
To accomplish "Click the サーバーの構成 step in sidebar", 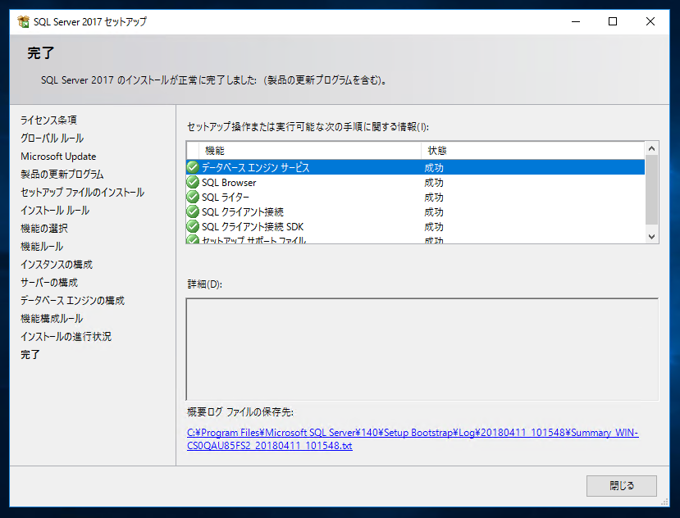I will click(x=49, y=282).
